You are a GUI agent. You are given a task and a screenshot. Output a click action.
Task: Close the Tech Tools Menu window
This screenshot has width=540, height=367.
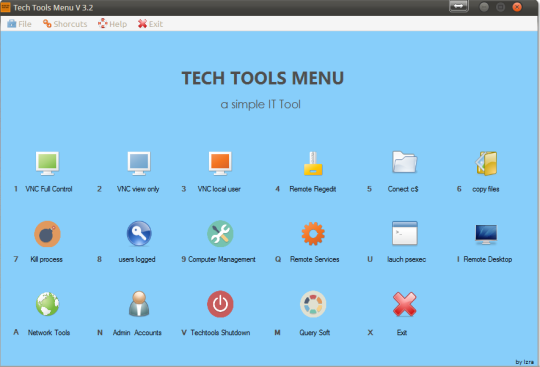(x=517, y=7)
